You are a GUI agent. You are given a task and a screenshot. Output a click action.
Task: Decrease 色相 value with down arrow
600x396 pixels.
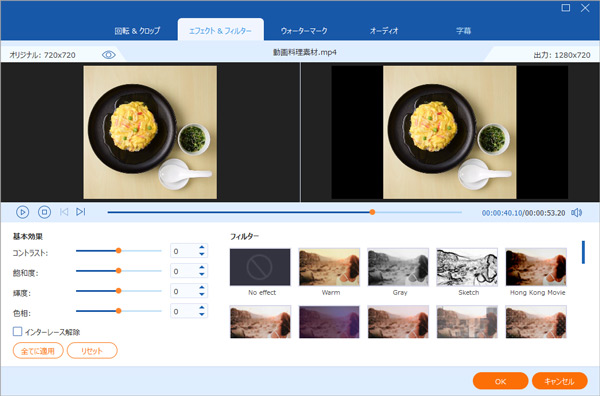pyautogui.click(x=202, y=314)
